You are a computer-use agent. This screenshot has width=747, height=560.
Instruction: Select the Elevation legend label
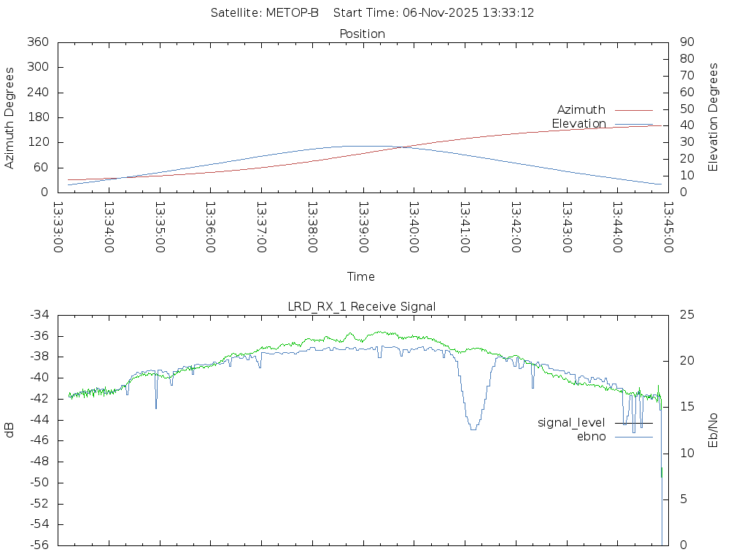578,124
